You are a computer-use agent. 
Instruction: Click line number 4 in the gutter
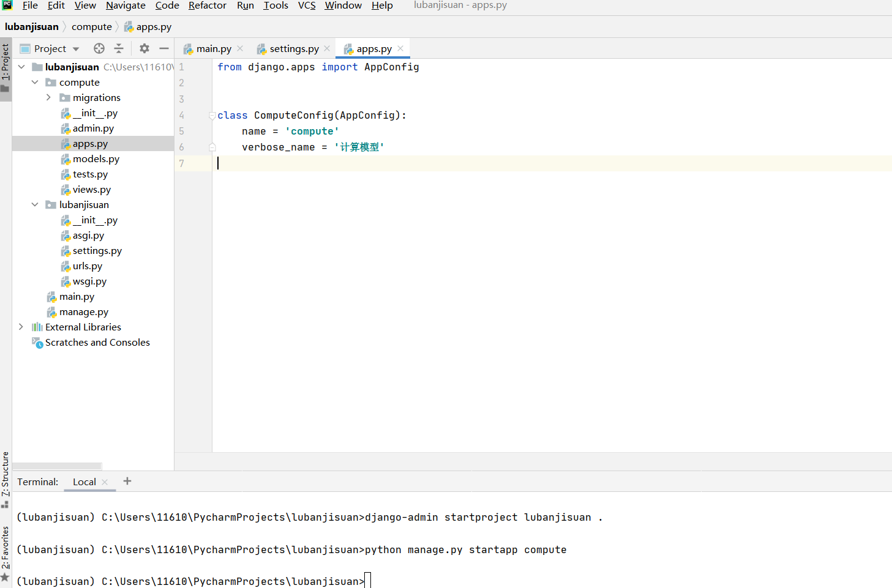point(181,115)
